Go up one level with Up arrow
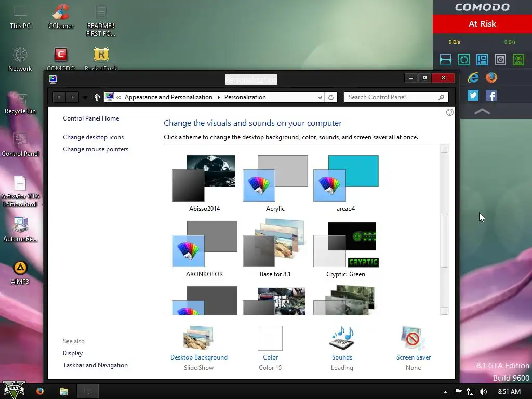This screenshot has width=532, height=399. (97, 97)
